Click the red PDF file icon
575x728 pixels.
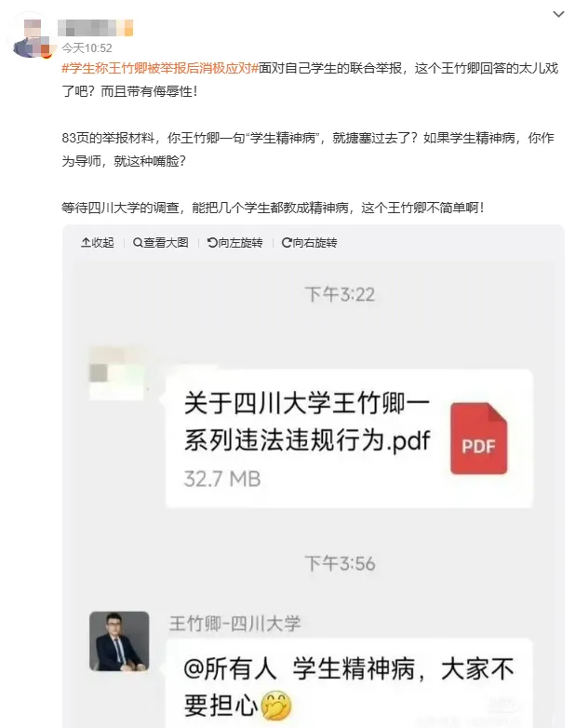click(x=478, y=438)
